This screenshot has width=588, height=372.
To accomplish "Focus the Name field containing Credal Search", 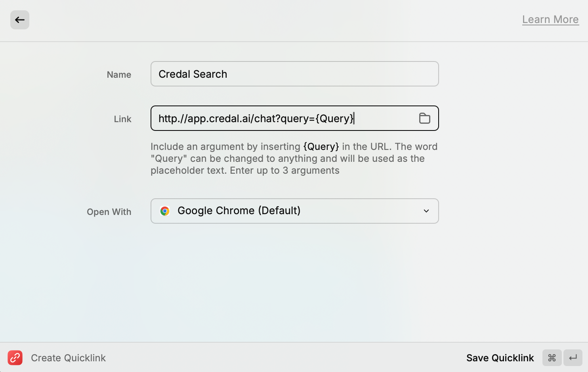I will click(295, 74).
